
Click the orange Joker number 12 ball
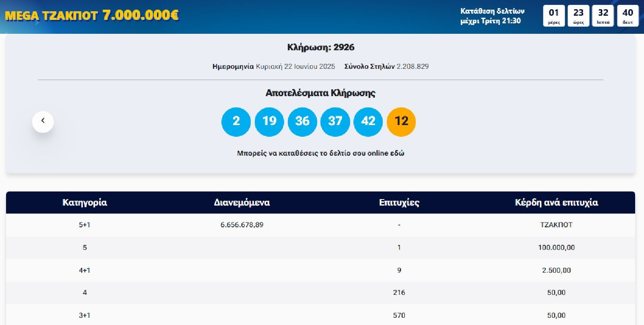pos(401,121)
